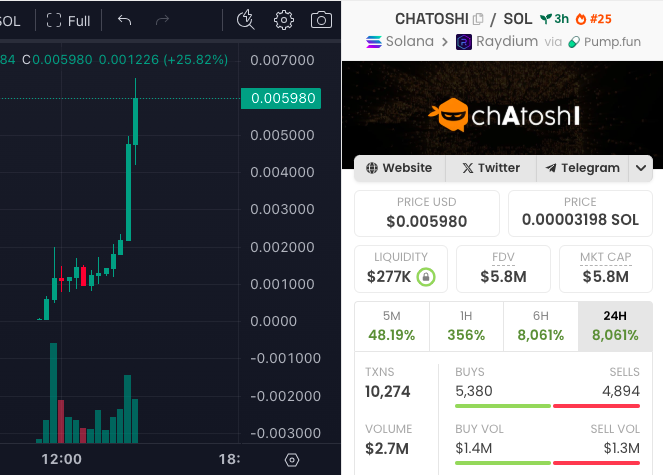This screenshot has width=663, height=475.
Task: Click the SELLS count 4,894
Action: click(x=621, y=391)
